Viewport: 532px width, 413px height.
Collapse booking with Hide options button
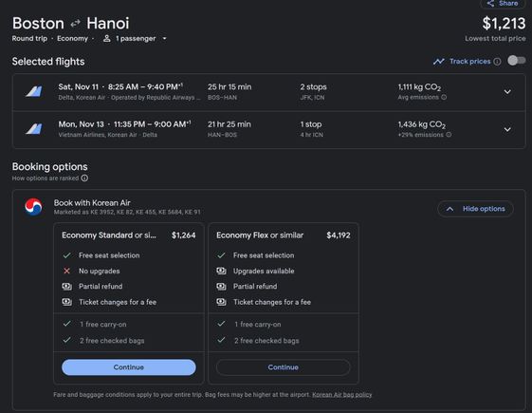475,209
